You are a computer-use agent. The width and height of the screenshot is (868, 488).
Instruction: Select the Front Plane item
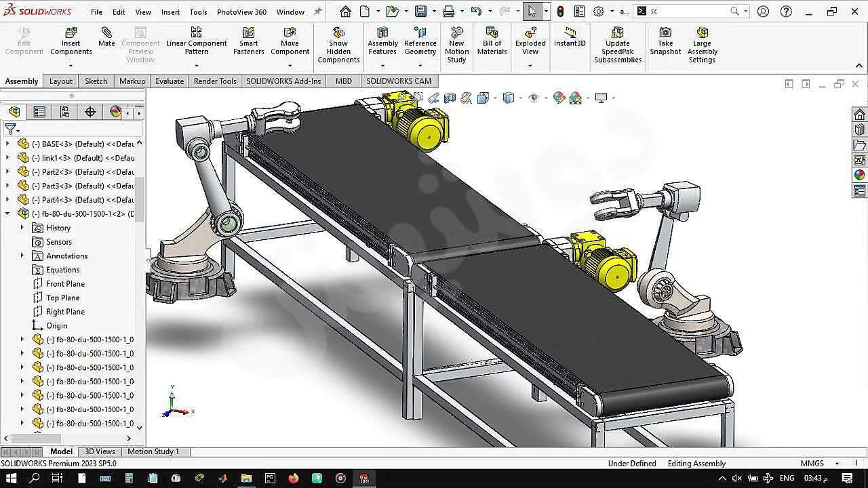coord(65,284)
